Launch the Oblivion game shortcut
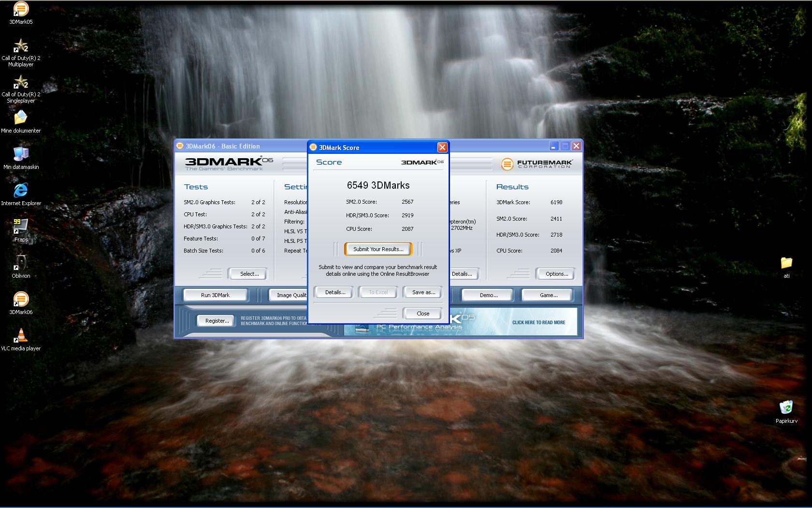812x508 pixels. coord(21,267)
